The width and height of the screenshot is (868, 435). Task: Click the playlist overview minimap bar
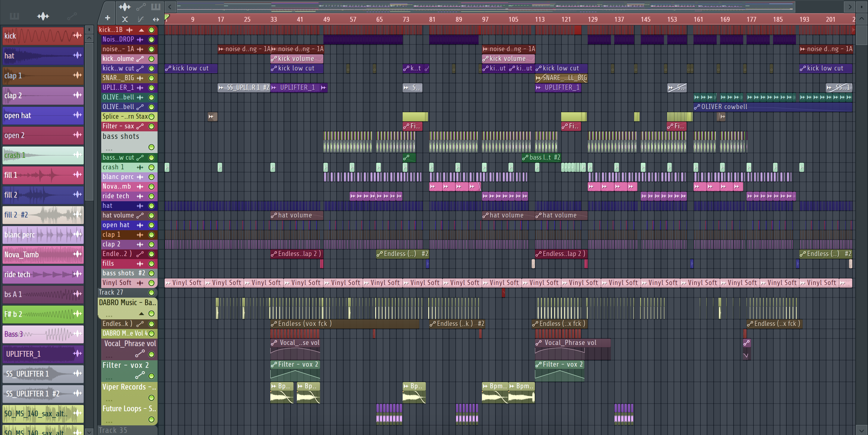486,6
